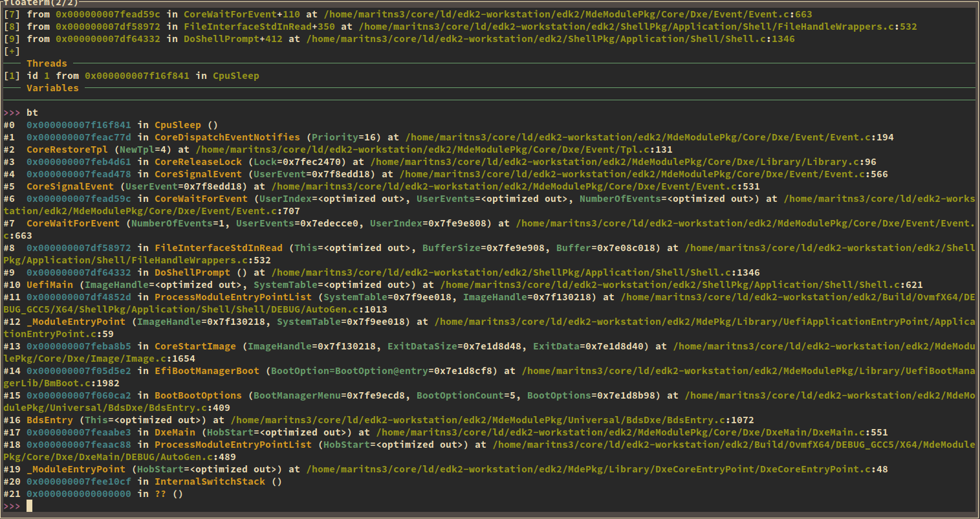
Task: Click ProcessModuleEntryPointList in frame #18
Action: tap(233, 445)
